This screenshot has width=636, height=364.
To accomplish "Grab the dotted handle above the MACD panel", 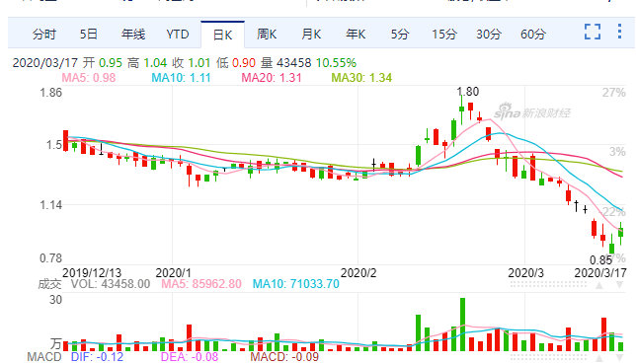I will pyautogui.click(x=548, y=357).
